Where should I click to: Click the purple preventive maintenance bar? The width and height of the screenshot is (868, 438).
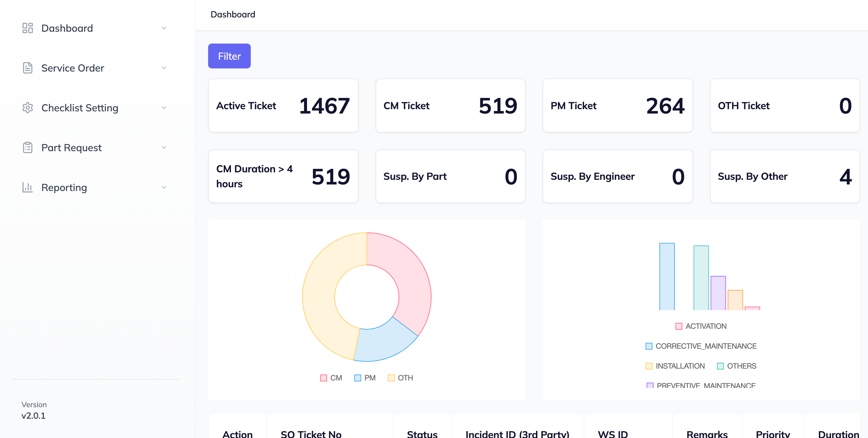coord(718,293)
